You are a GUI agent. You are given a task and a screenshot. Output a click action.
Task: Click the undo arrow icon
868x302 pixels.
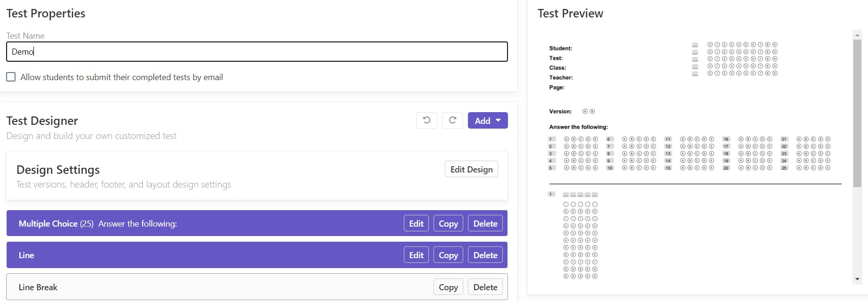[426, 120]
